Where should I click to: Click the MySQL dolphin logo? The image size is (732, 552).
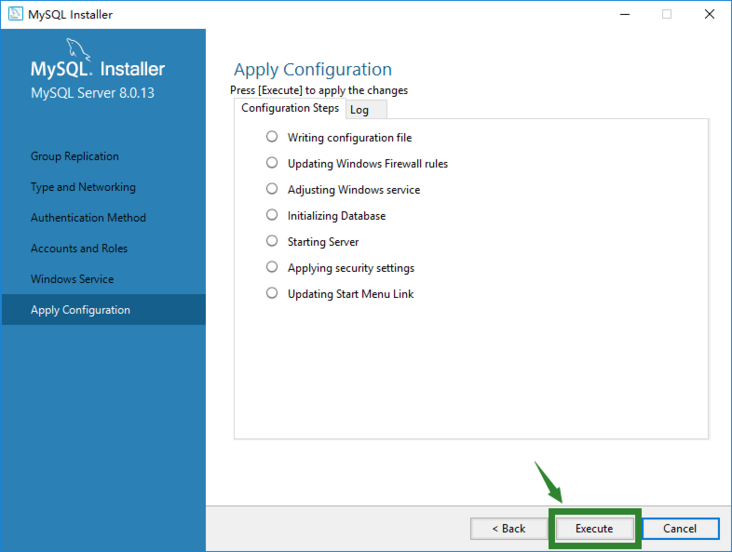click(x=77, y=50)
